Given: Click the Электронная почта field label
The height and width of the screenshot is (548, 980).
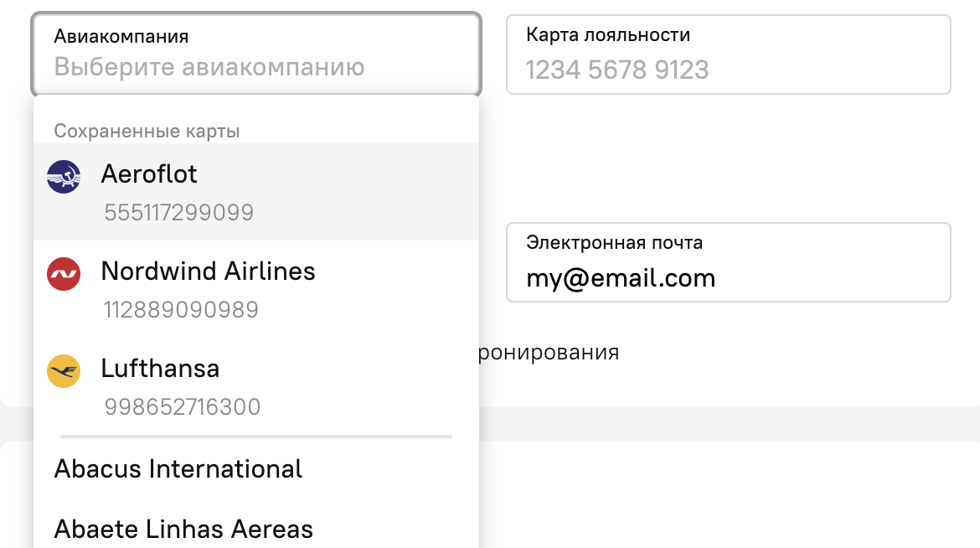Looking at the screenshot, I should pos(614,243).
